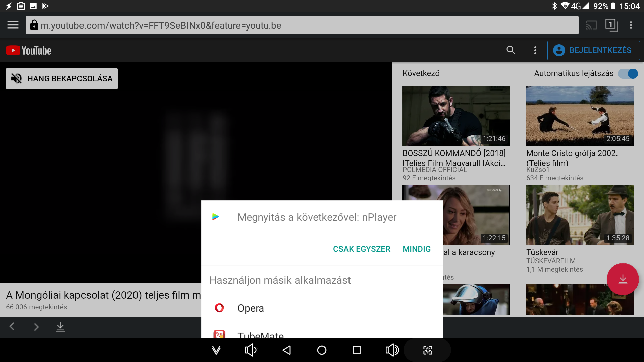Click the download icon in the bottom bar

[x=60, y=327]
